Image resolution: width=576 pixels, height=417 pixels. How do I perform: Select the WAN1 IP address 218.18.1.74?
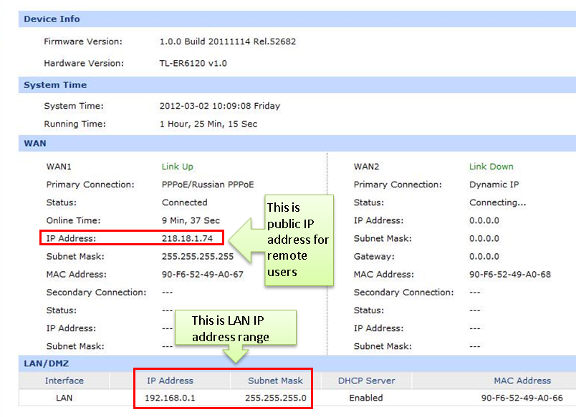[187, 238]
